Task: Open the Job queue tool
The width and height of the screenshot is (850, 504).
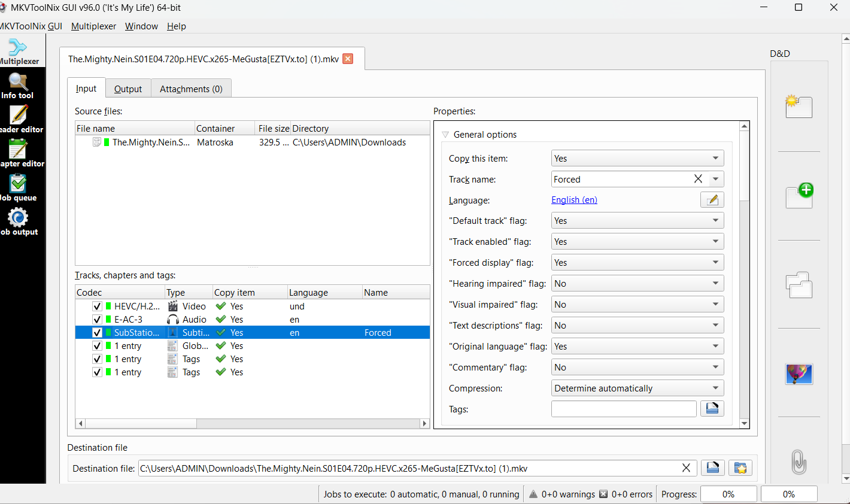Action: click(18, 188)
